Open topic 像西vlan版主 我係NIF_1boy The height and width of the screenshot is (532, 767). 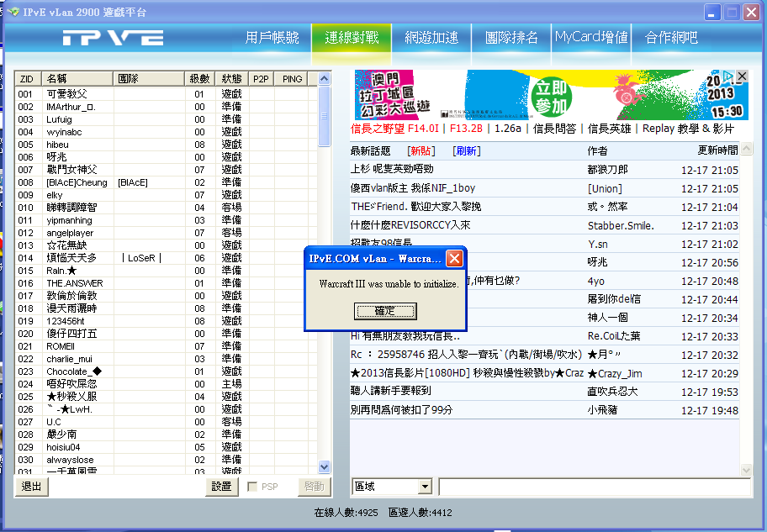coord(413,188)
